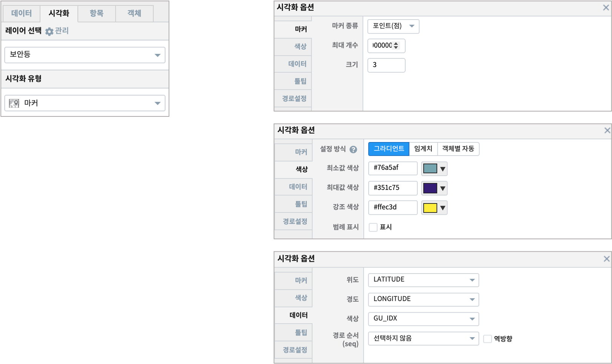This screenshot has height=364, width=612.
Task: Click the 최대값 색상 hex field #351c75
Action: [393, 188]
